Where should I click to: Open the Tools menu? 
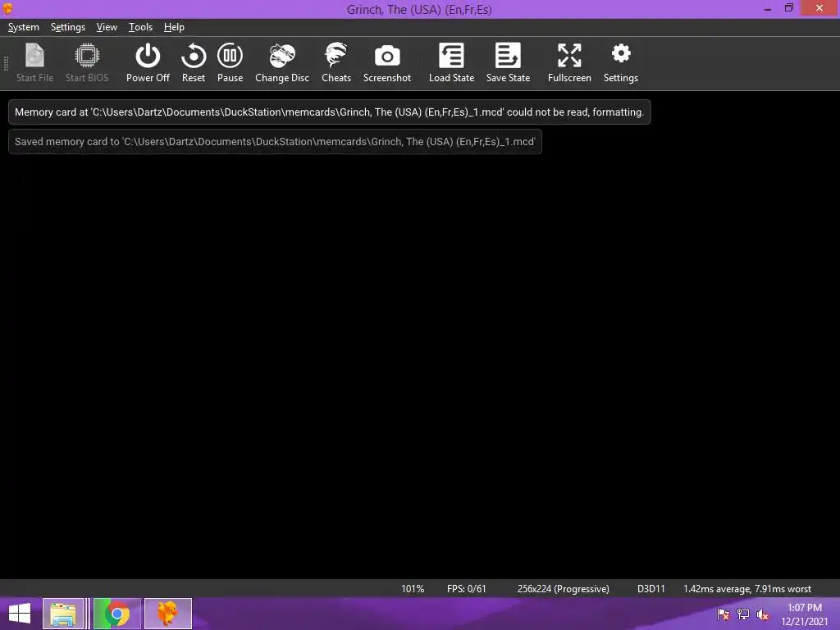[x=140, y=27]
